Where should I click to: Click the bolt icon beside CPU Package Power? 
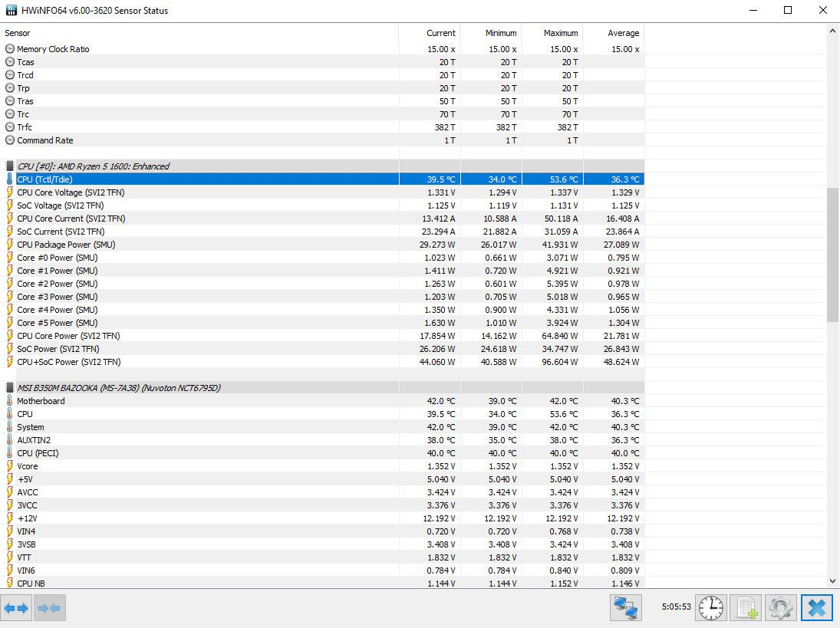click(10, 245)
